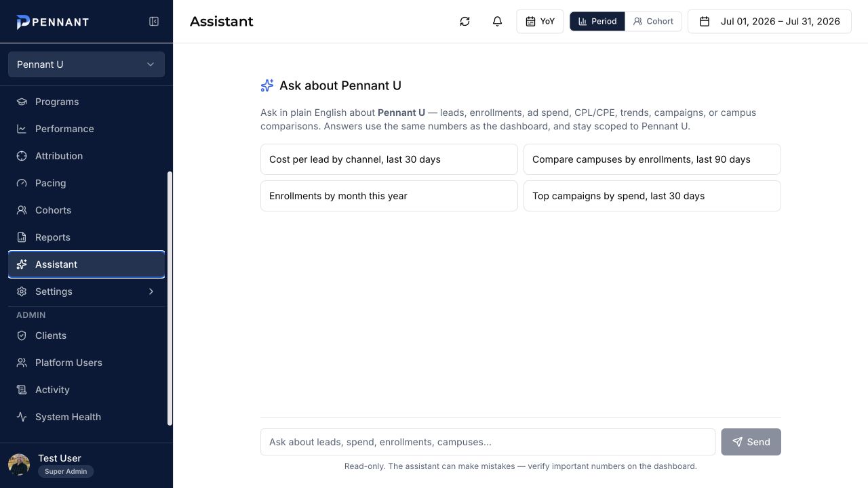Image resolution: width=868 pixels, height=488 pixels.
Task: Click the System Health pulse icon
Action: pos(22,417)
